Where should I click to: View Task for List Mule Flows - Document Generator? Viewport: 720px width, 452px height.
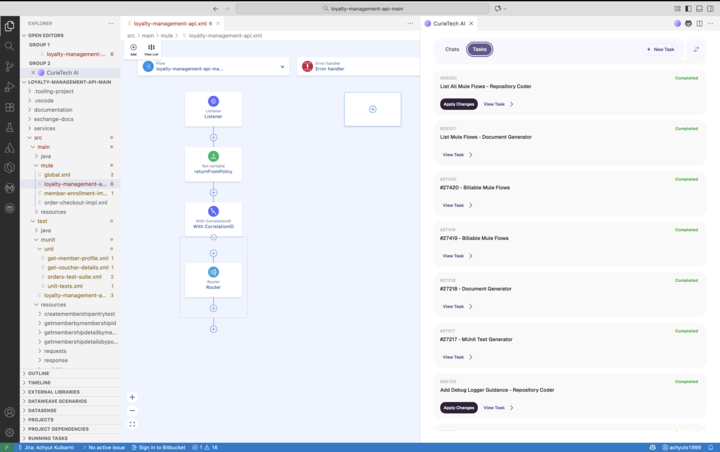(457, 155)
